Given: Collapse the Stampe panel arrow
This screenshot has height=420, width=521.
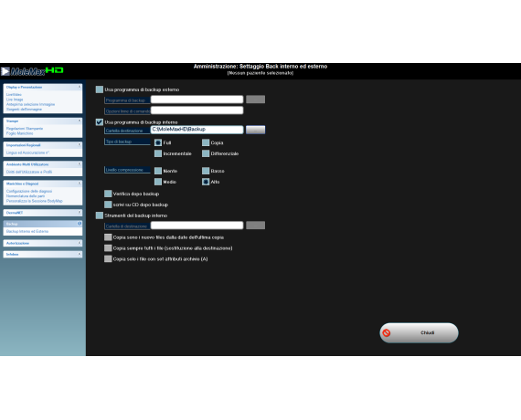Looking at the screenshot, I should click(80, 121).
